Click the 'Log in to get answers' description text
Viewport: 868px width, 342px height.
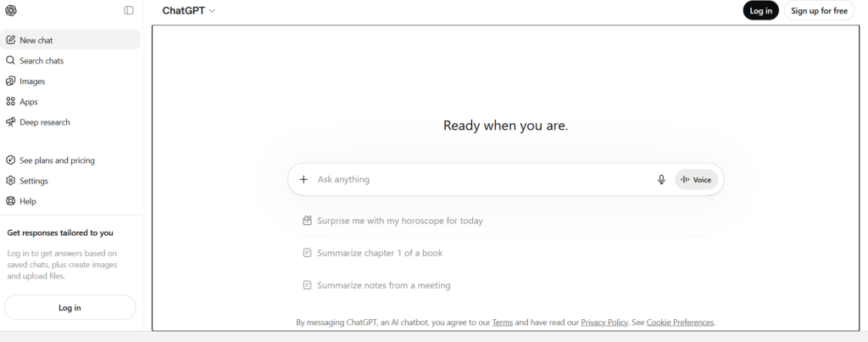click(62, 265)
